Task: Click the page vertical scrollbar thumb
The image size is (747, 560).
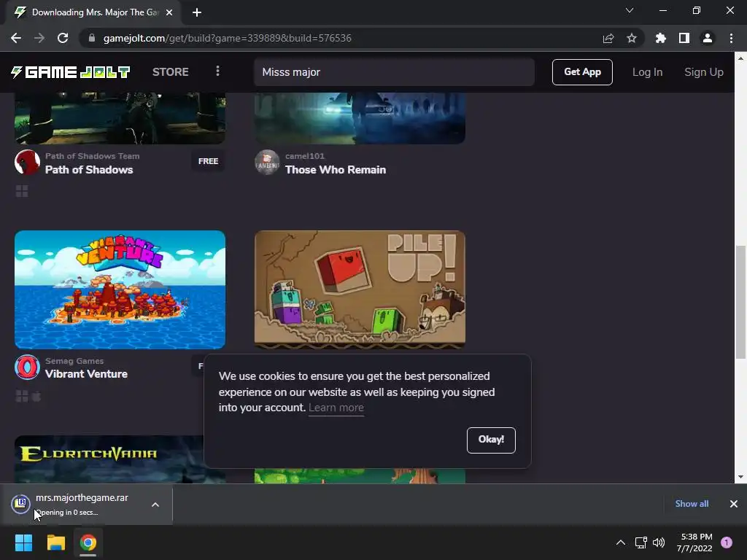Action: point(740,301)
